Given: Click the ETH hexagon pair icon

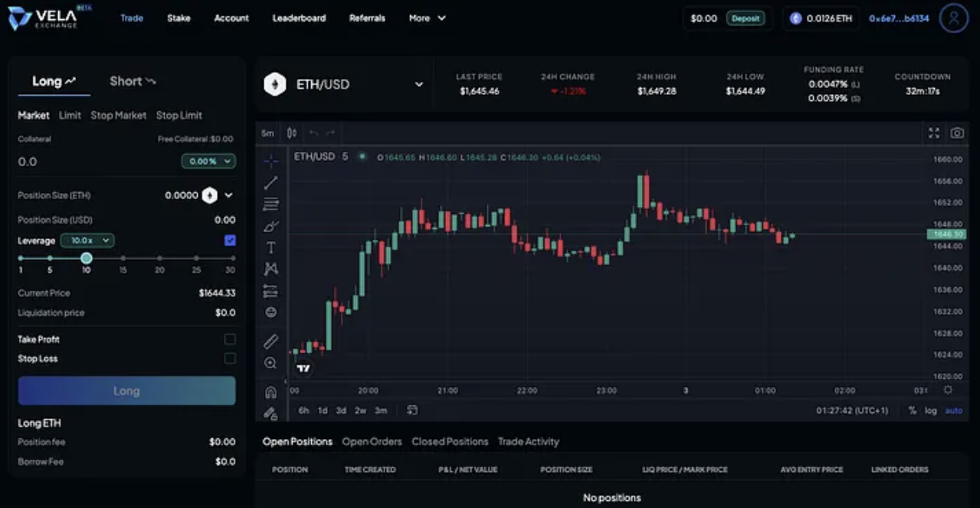Looking at the screenshot, I should (274, 84).
